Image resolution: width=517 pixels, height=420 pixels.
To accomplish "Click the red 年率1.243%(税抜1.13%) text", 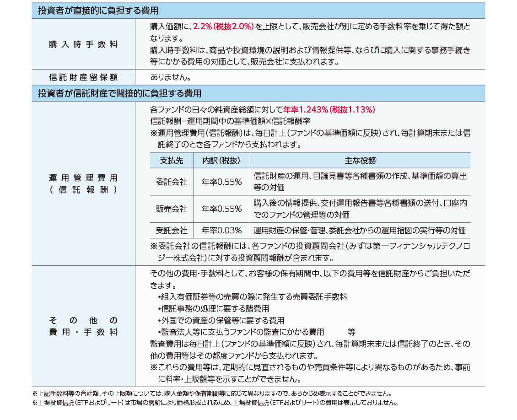I will tap(329, 110).
